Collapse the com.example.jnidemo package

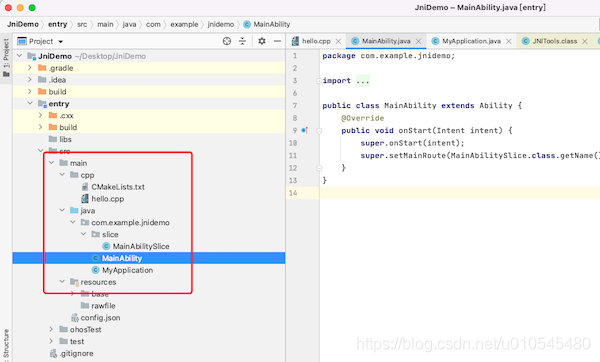coord(73,222)
